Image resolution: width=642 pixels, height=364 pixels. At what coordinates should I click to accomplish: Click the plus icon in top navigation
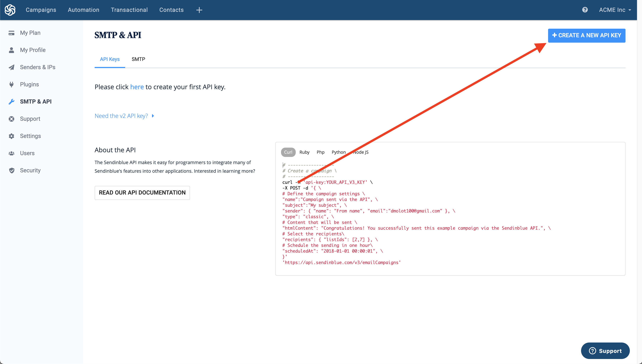coord(199,10)
